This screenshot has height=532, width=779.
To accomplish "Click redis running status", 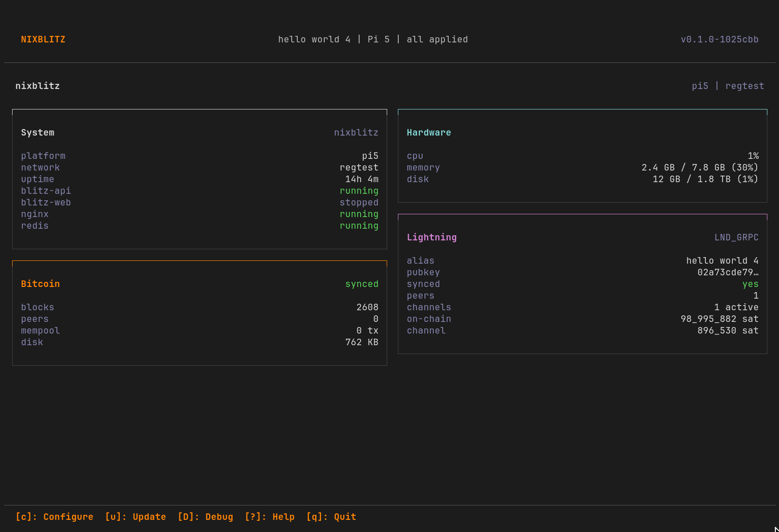I will tap(359, 226).
